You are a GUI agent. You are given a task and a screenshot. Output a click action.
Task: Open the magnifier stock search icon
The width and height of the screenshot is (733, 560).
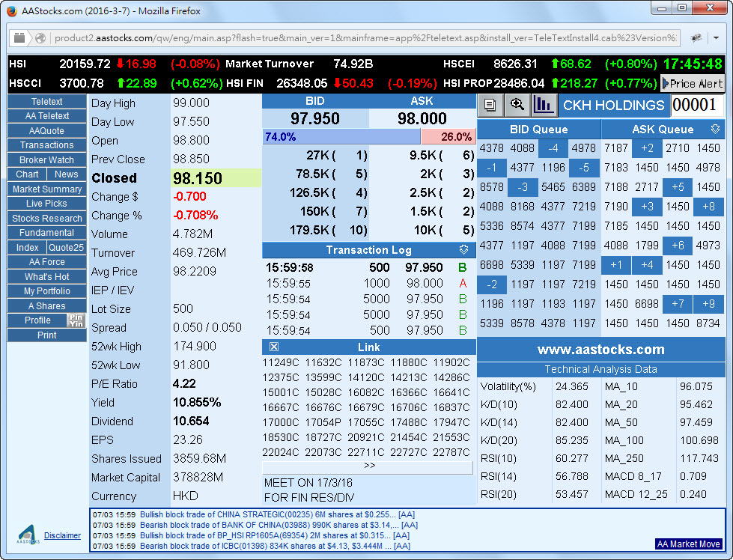click(x=517, y=105)
